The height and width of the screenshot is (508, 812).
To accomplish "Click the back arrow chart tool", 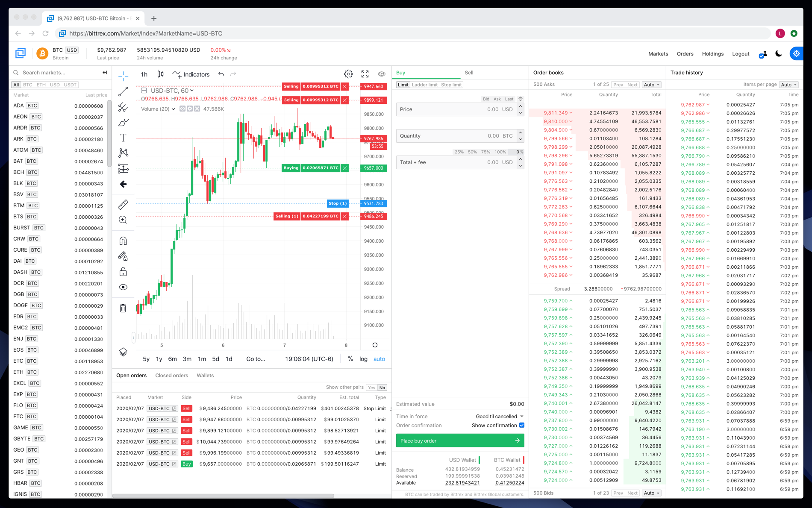I will (123, 184).
